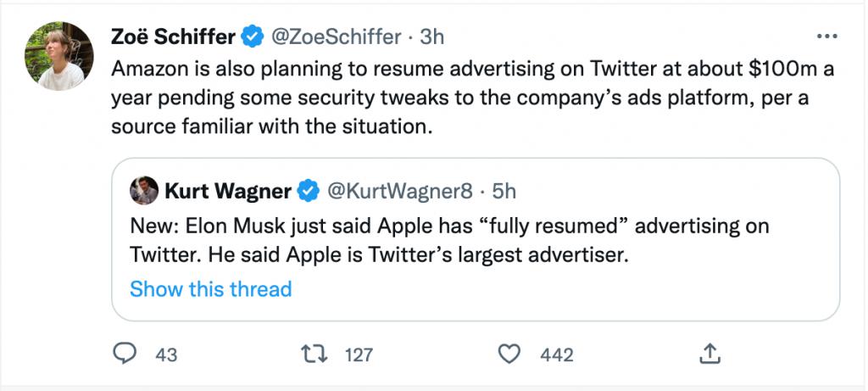
Task: Open quoted tweet about Apple resuming advertising
Action: [x=475, y=241]
